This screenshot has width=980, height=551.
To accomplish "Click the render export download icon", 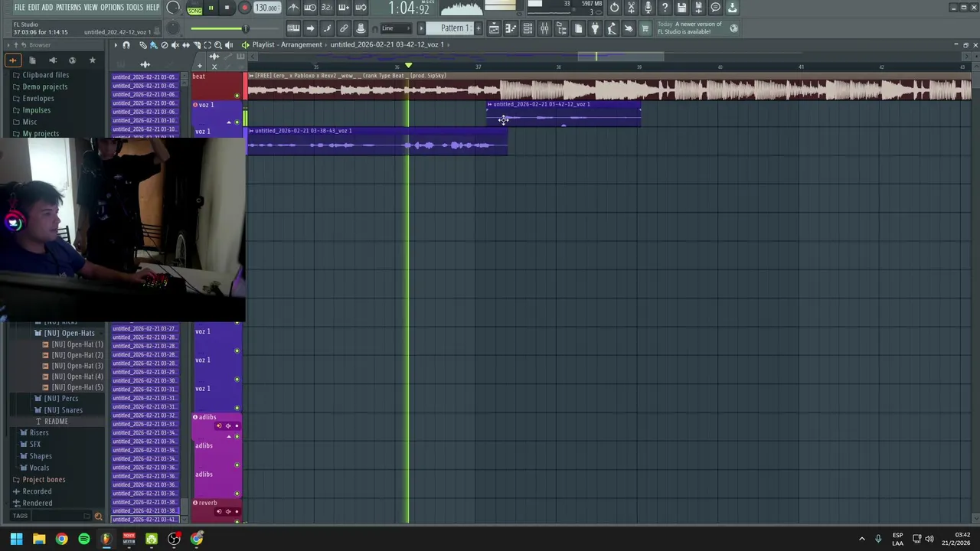I will pyautogui.click(x=732, y=8).
